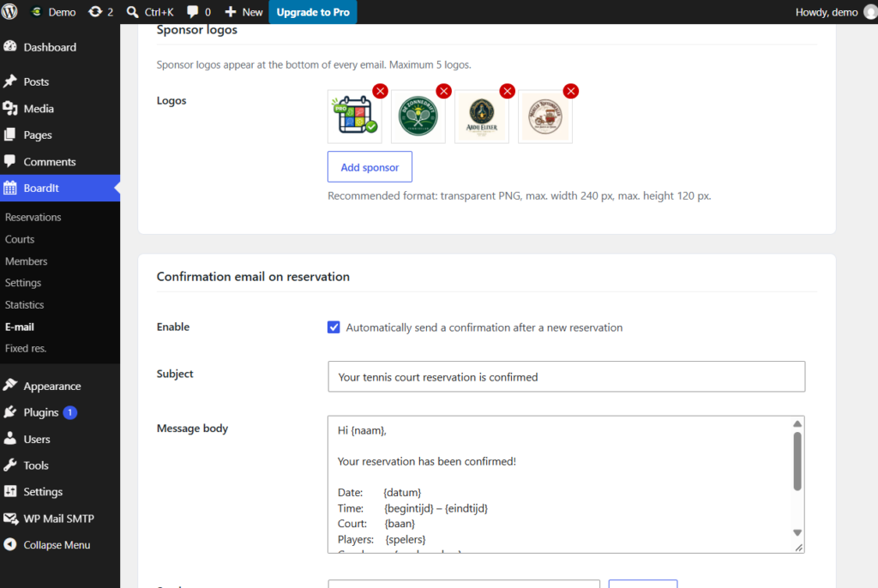Viewport: 878px width, 588px height.
Task: Select the Elixer sponsor logo thumbnail
Action: (x=482, y=117)
